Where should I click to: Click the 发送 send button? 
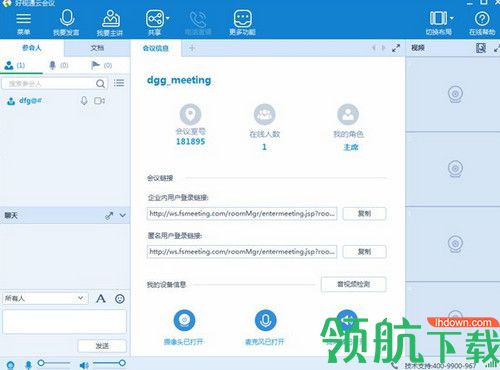point(102,346)
